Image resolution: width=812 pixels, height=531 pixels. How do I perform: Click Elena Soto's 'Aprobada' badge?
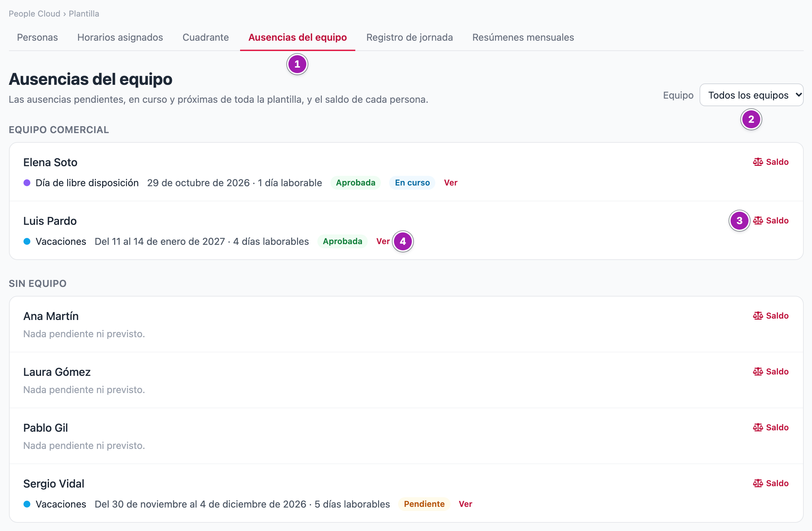click(356, 183)
